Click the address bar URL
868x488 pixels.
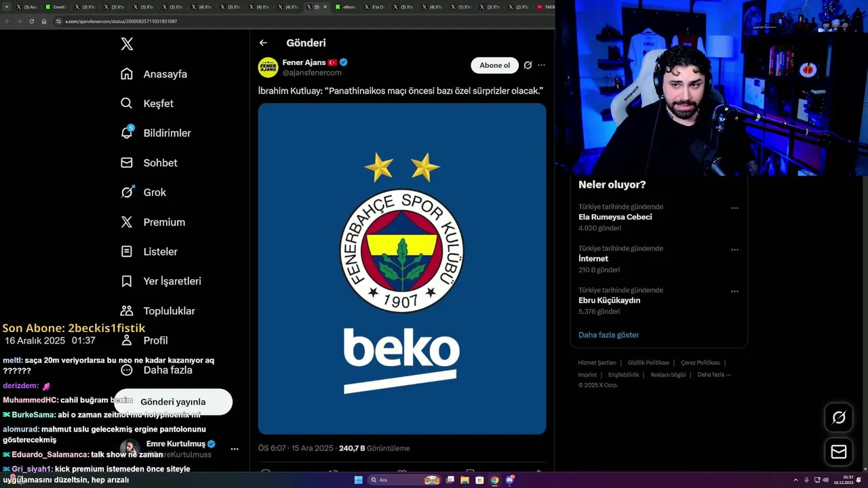point(121,21)
